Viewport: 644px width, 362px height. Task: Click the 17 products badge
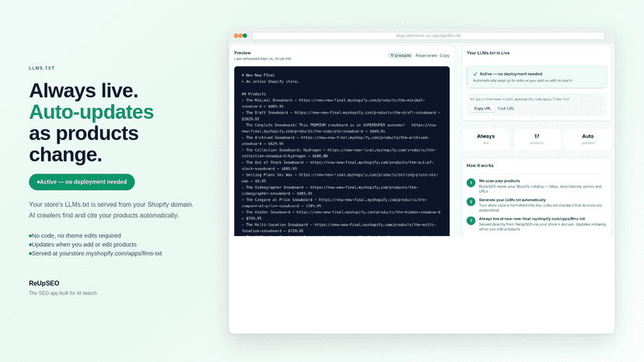pos(401,55)
